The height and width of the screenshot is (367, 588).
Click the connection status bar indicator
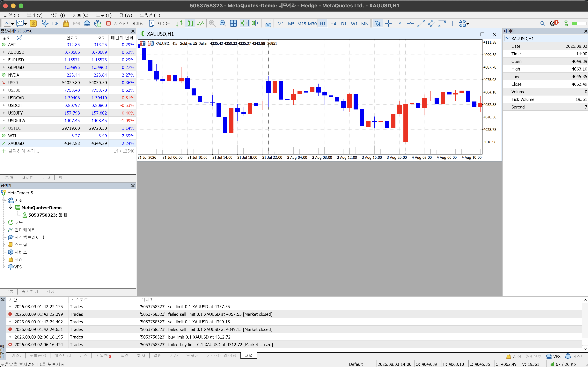[x=562, y=364]
